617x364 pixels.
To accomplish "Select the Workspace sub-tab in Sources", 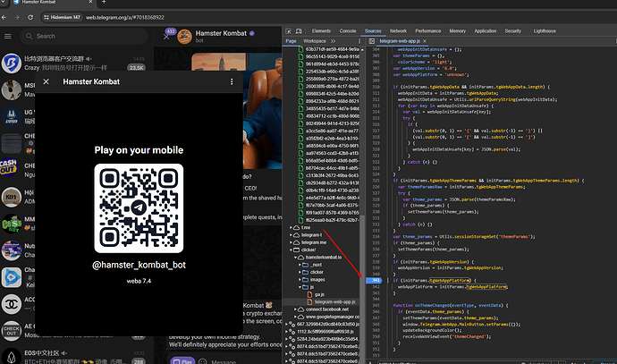I will 315,41.
